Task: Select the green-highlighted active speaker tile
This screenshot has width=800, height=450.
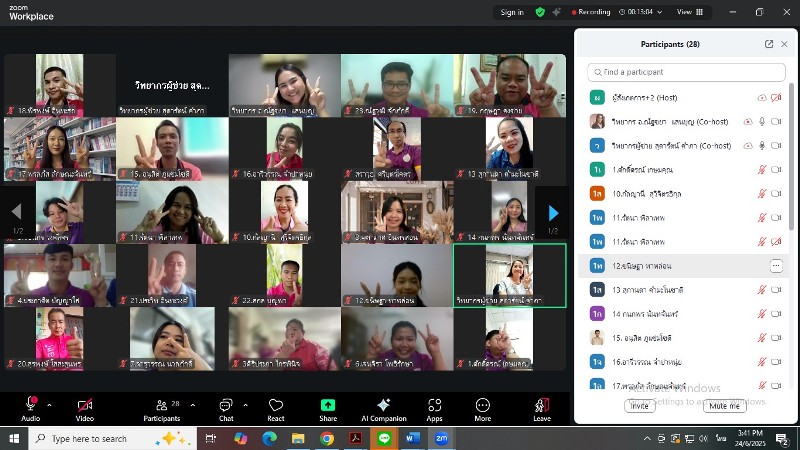Action: point(509,276)
